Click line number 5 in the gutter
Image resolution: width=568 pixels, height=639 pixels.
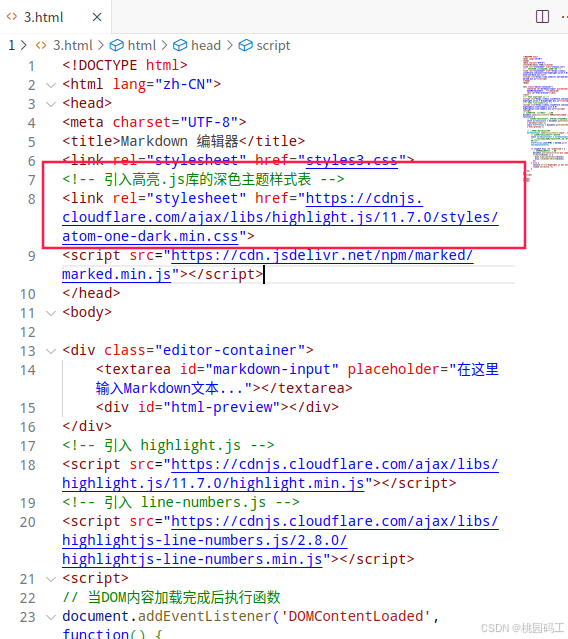tap(32, 142)
